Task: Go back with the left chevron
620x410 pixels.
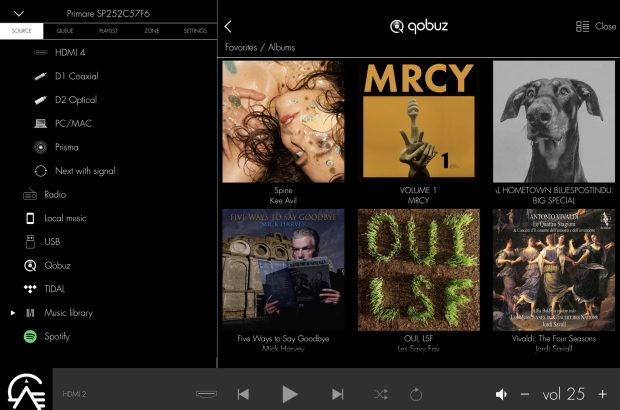Action: click(x=228, y=27)
